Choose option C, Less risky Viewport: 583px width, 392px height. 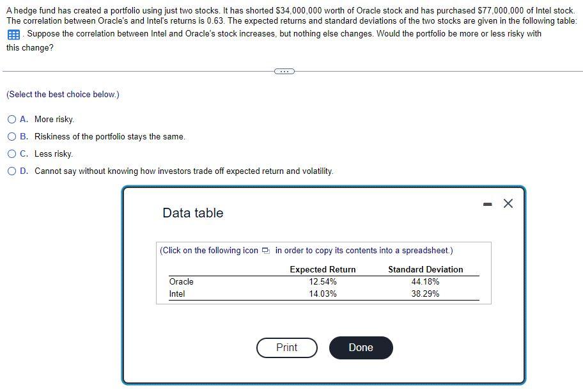(11, 153)
